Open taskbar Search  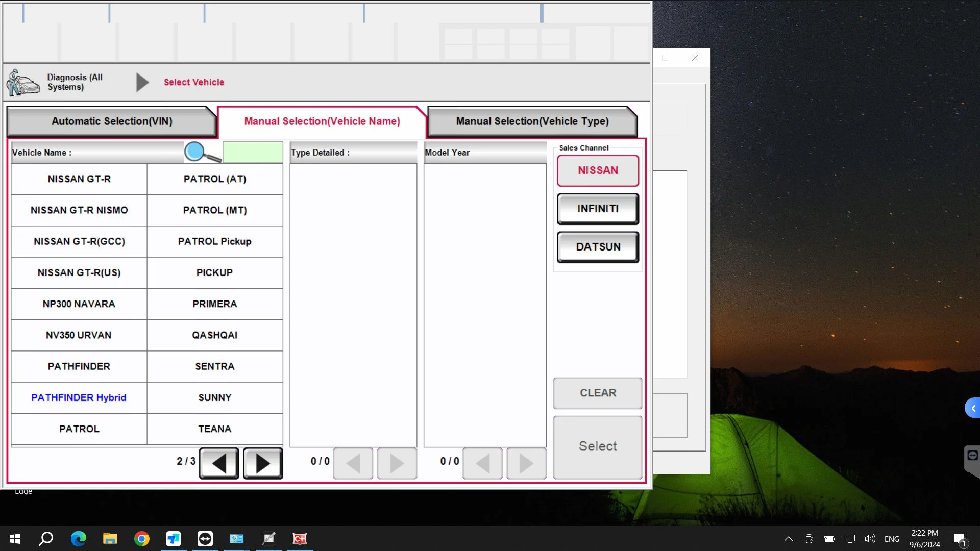(46, 538)
